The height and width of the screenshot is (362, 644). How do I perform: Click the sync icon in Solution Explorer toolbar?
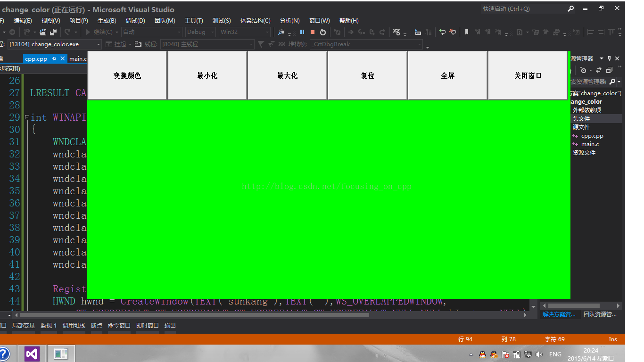point(599,70)
